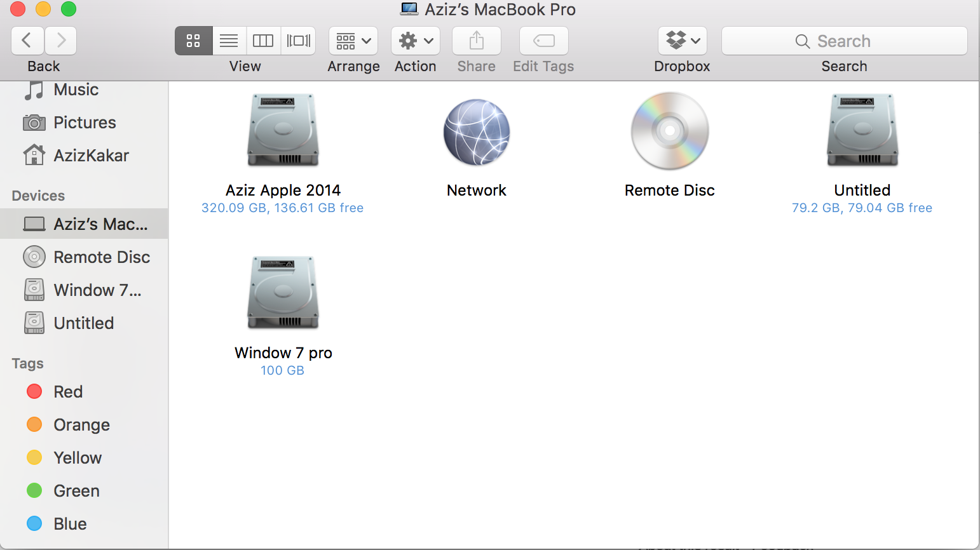980x550 pixels.
Task: Select the Network globe icon
Action: coord(477,132)
